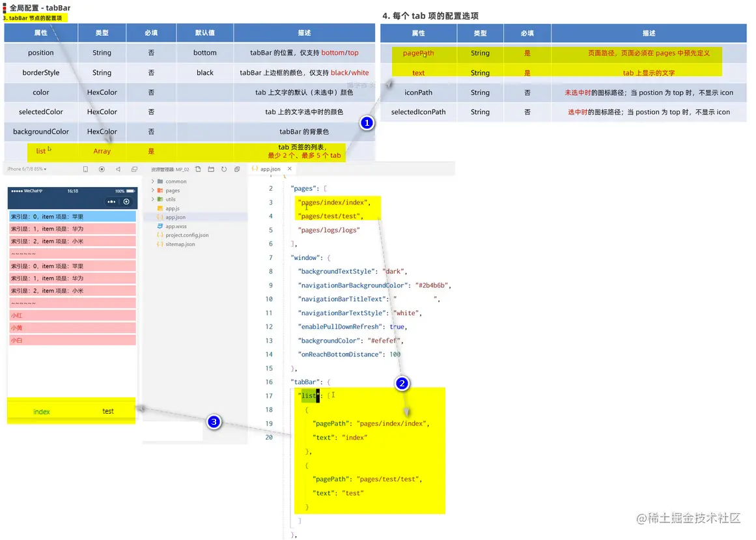The height and width of the screenshot is (540, 756).
Task: Click the highlighted list cell in tabBar table
Action: pyautogui.click(x=41, y=151)
